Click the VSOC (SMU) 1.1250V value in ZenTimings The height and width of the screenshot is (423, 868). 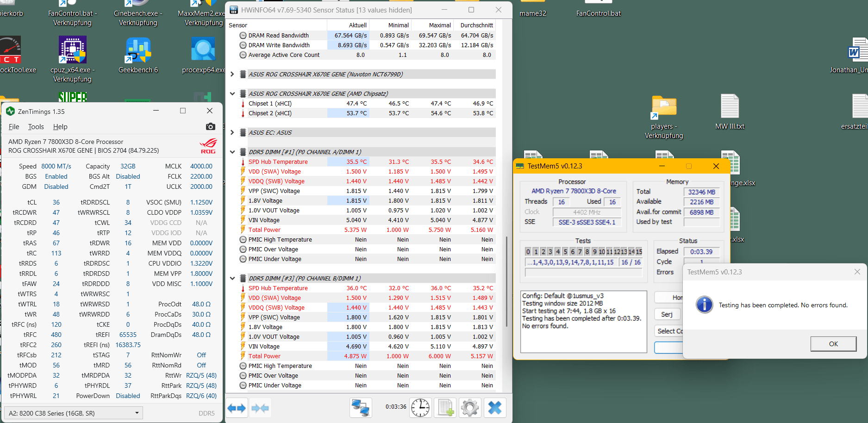coord(201,202)
